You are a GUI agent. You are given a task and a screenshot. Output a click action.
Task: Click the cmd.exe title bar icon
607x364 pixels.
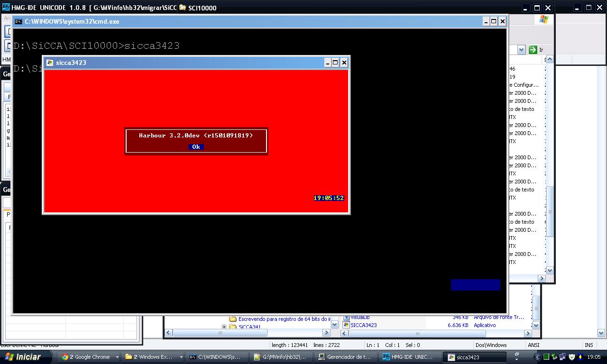[18, 21]
